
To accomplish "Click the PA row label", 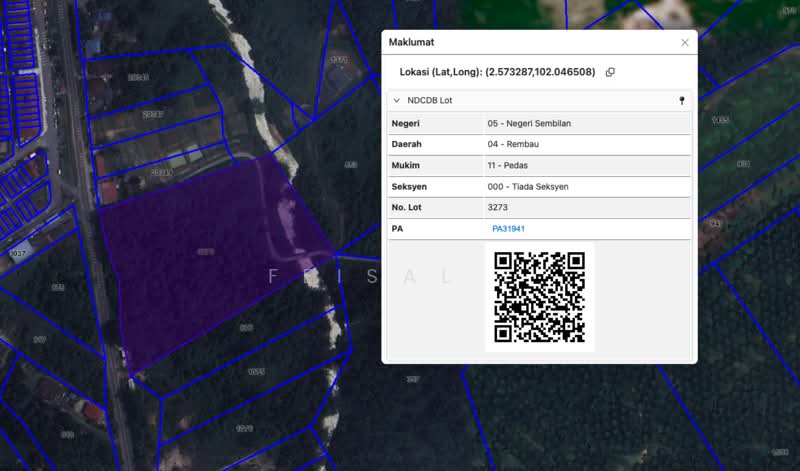I will [x=397, y=229].
